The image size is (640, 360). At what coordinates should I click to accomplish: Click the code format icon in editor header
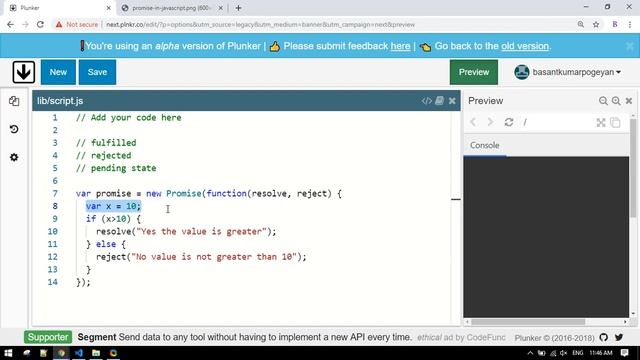click(427, 101)
